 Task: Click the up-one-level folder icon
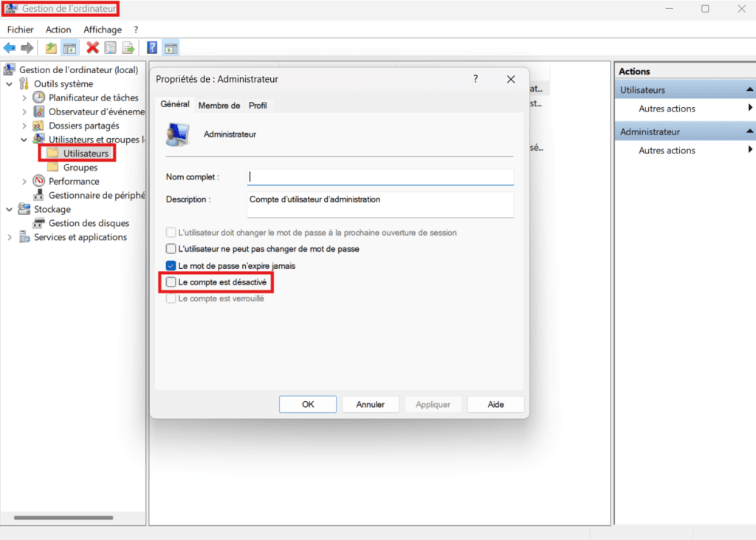(x=50, y=47)
